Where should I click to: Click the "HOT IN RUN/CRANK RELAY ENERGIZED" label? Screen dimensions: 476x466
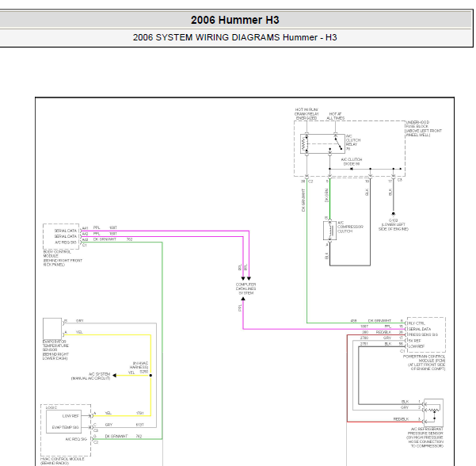click(x=307, y=113)
